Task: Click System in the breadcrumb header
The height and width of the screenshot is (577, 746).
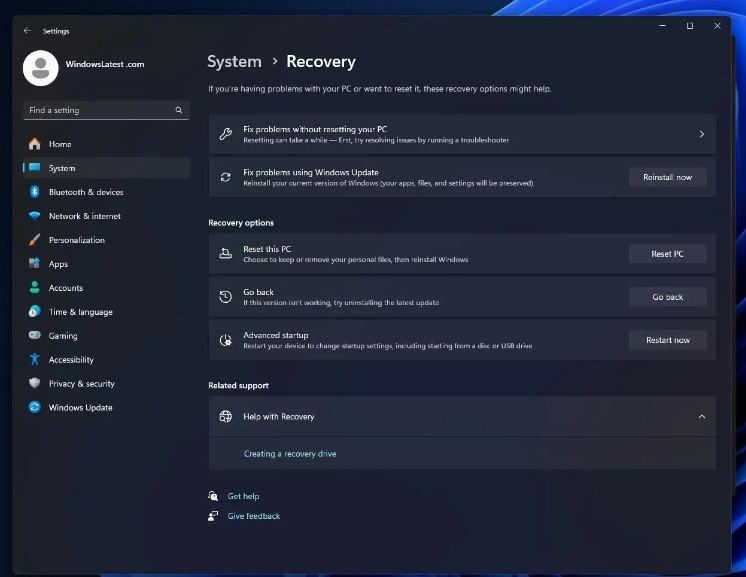Action: (235, 62)
